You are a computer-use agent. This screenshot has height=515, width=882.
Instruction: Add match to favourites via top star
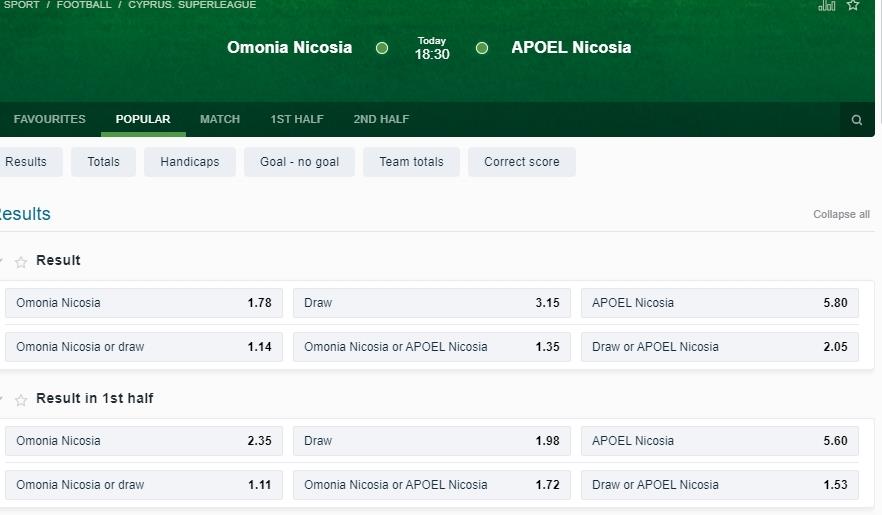tap(853, 5)
